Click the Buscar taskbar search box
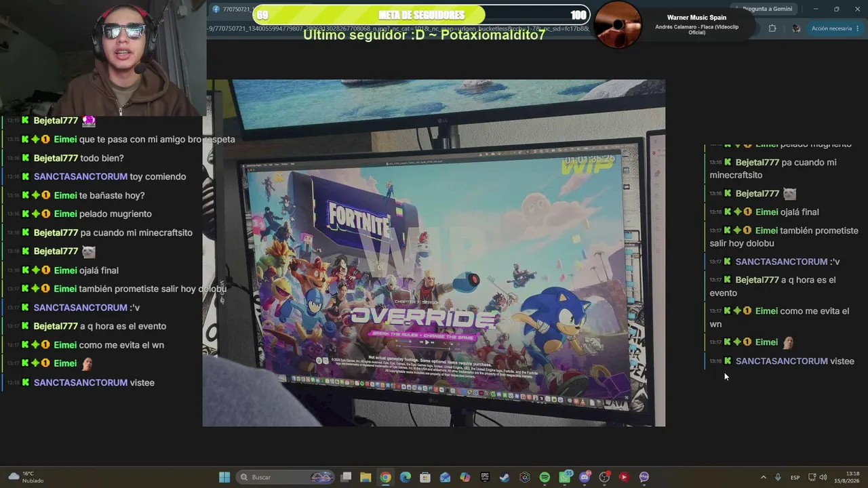868x488 pixels. (x=287, y=477)
